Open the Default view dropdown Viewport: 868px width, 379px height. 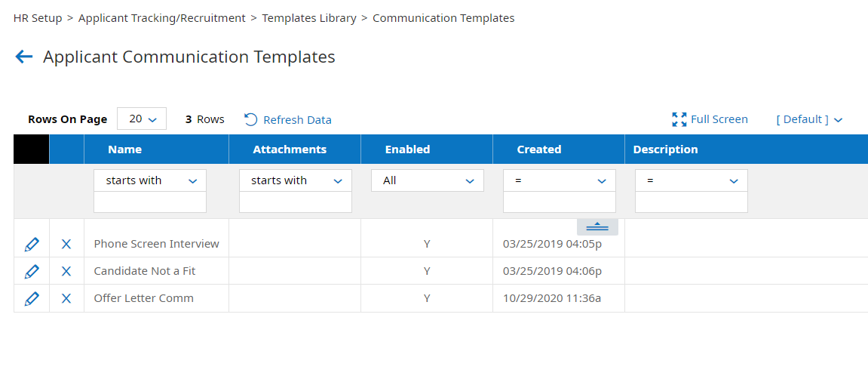coord(809,119)
